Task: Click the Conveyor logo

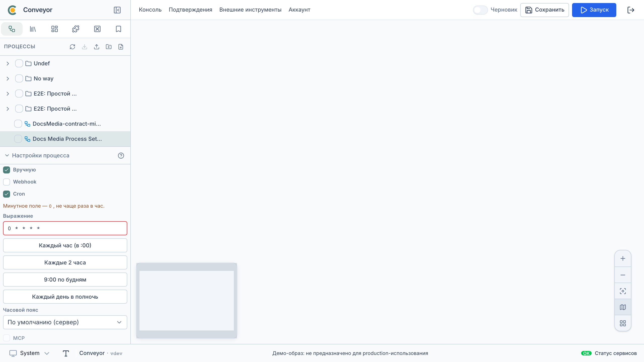Action: click(x=12, y=10)
